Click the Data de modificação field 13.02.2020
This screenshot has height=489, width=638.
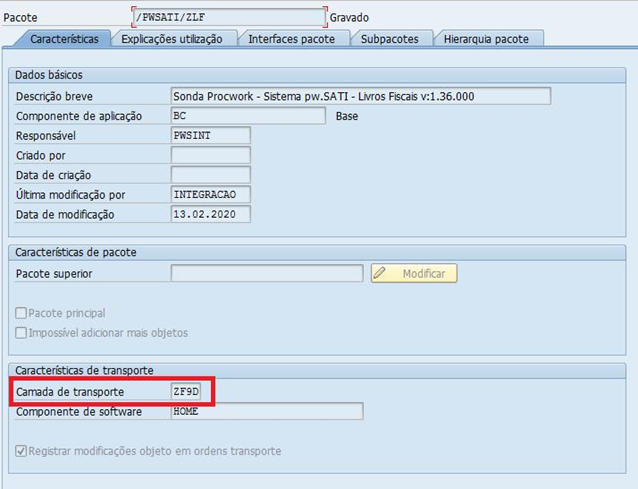coord(211,214)
